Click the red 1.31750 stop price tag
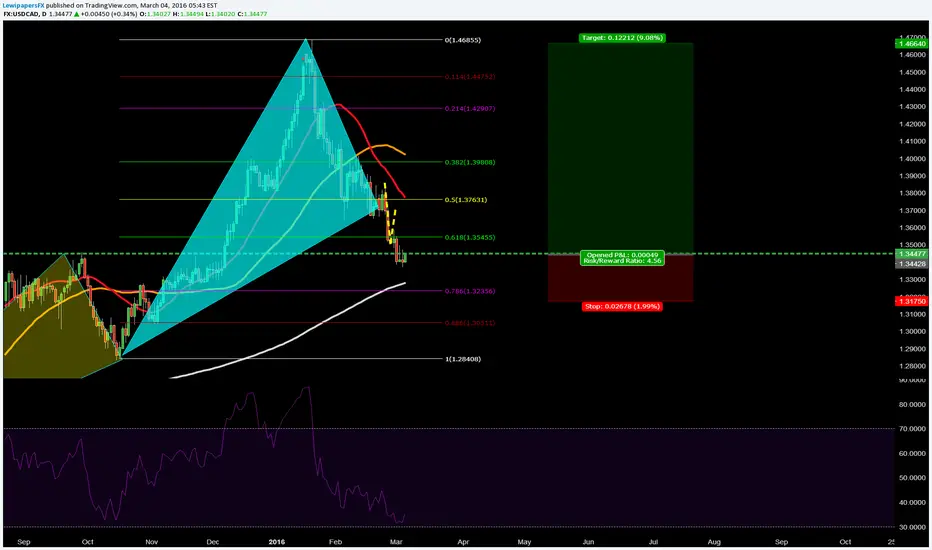This screenshot has height=550, width=932. 912,301
